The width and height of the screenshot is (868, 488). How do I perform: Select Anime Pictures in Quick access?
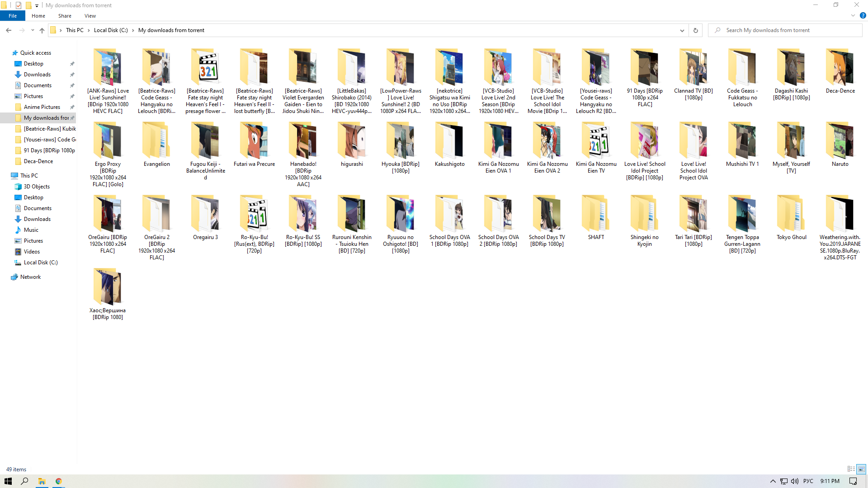pos(42,107)
